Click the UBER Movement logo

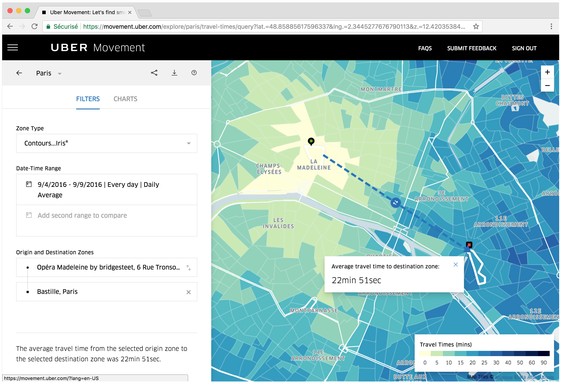98,48
